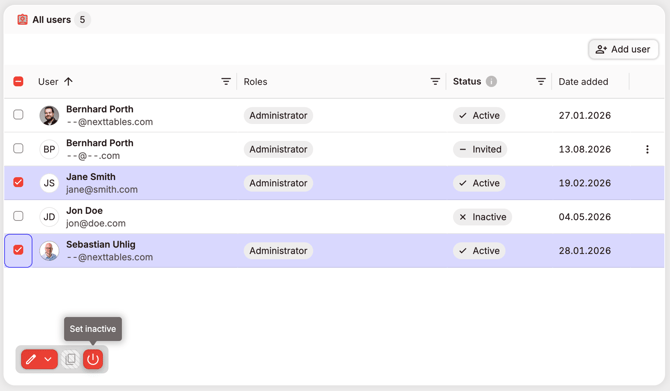Click the date 27.01.2026

[x=585, y=115]
